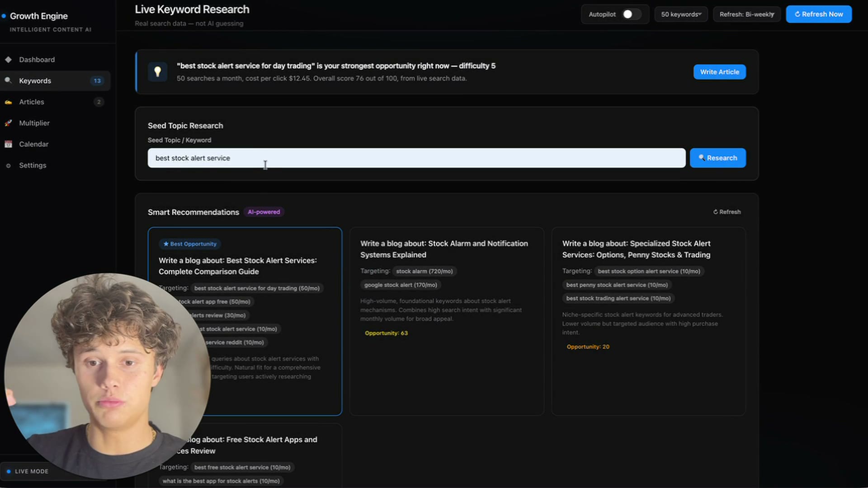This screenshot has width=868, height=488.
Task: Go to Articles in the sidebar
Action: (55, 102)
